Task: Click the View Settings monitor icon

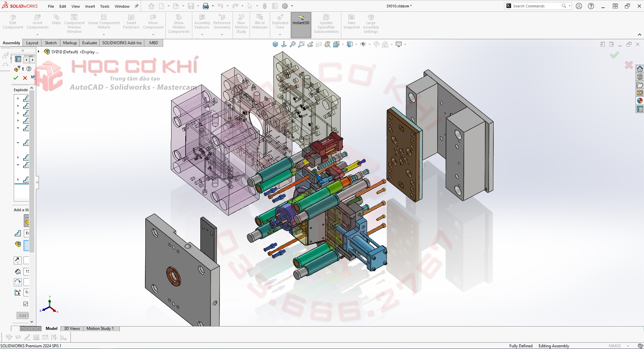Action: [x=399, y=44]
